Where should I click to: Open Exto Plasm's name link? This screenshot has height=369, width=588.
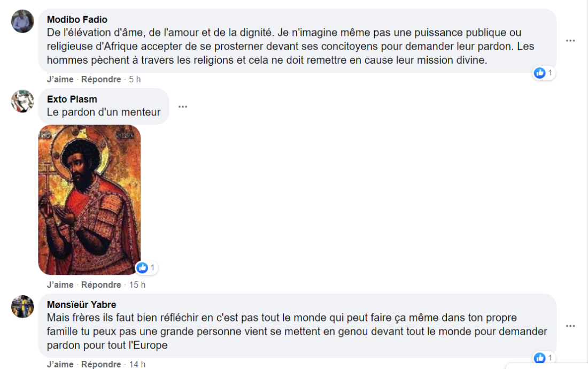(x=72, y=99)
